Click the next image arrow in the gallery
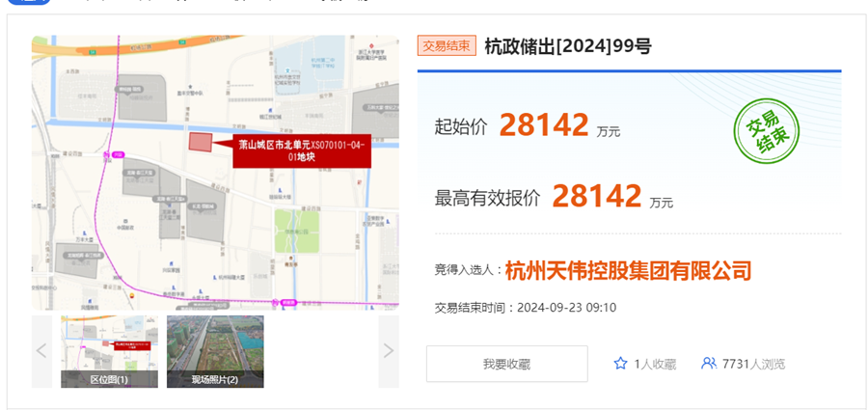This screenshot has width=868, height=410. click(x=388, y=351)
